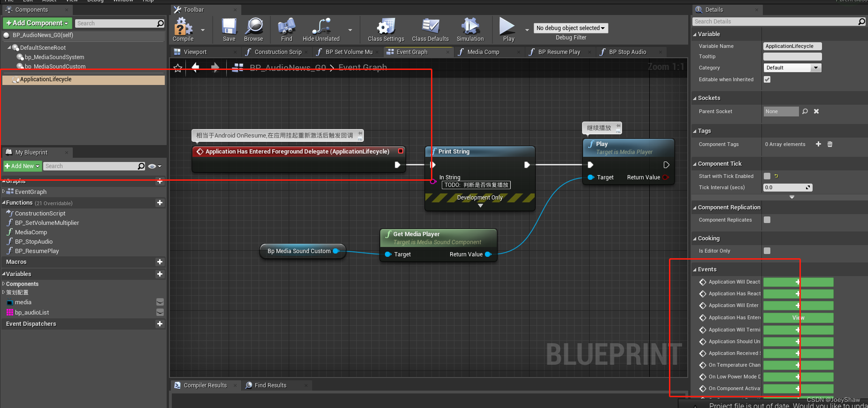This screenshot has width=868, height=408.
Task: Save the blueprint asset
Action: point(229,30)
